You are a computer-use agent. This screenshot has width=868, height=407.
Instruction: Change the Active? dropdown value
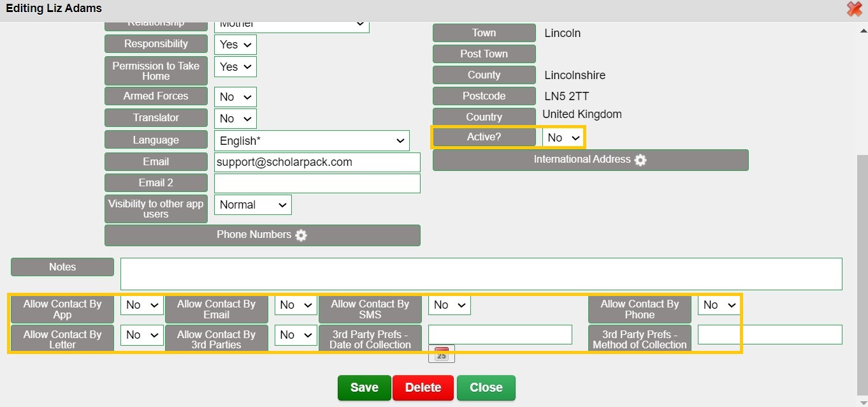[563, 138]
